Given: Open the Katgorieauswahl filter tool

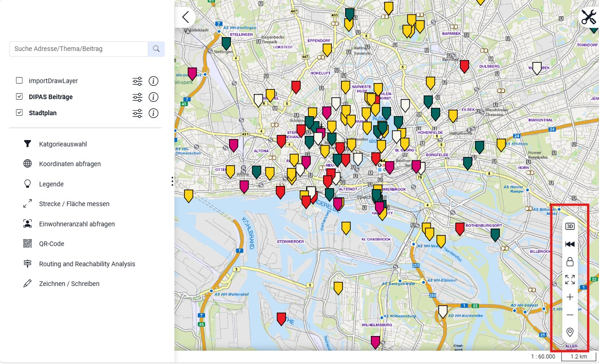Looking at the screenshot, I should pyautogui.click(x=63, y=144).
